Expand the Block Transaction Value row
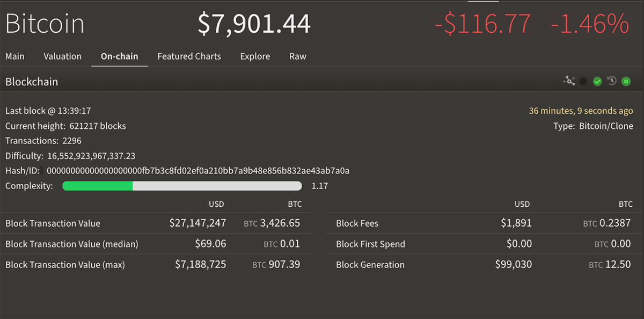The height and width of the screenshot is (319, 644). click(x=54, y=223)
